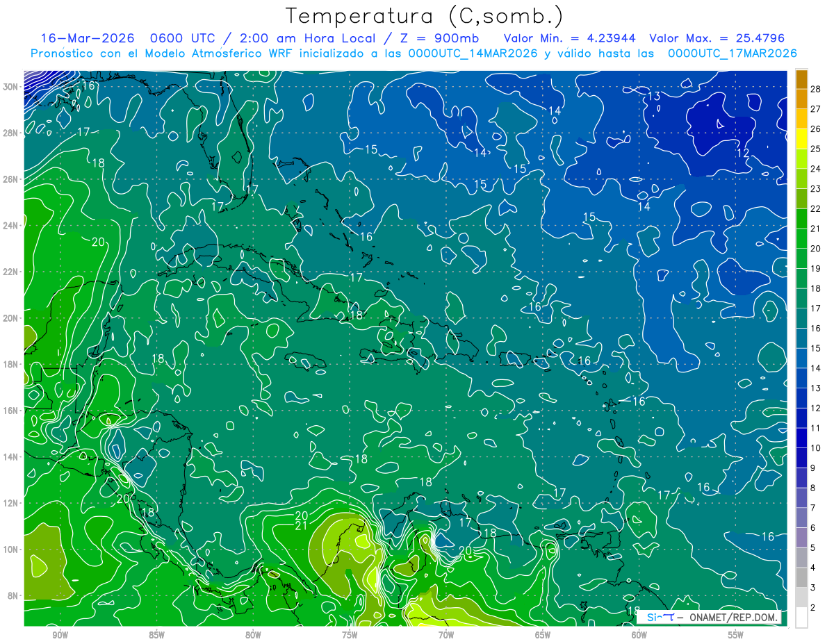834x644 pixels.
Task: Click the '75W' longitude axis label
Action: pyautogui.click(x=350, y=636)
